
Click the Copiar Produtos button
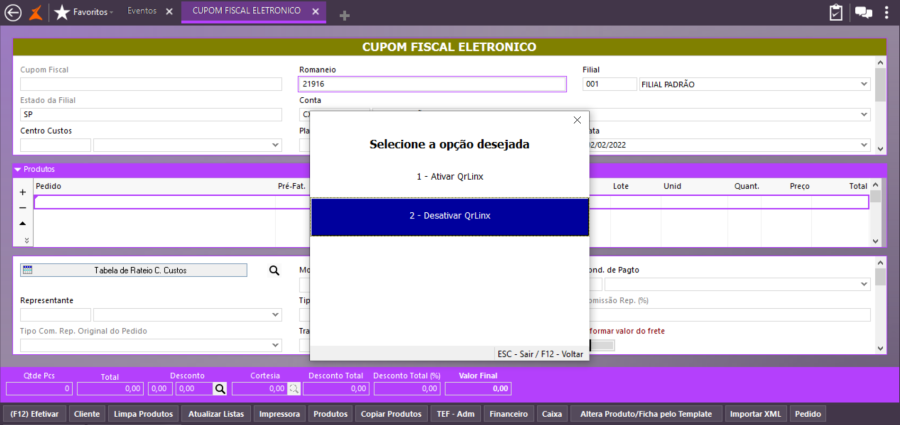tap(391, 414)
